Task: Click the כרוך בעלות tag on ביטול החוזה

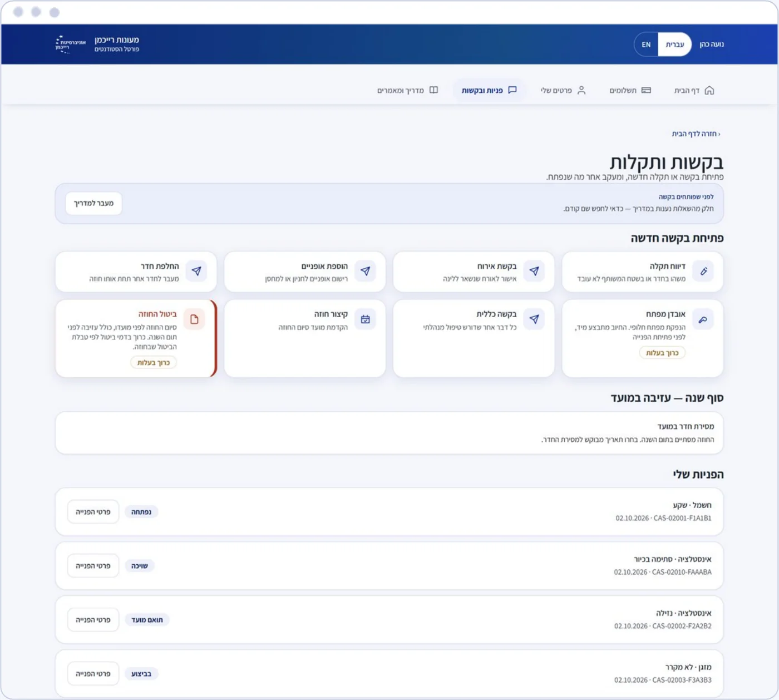Action: pyautogui.click(x=154, y=362)
